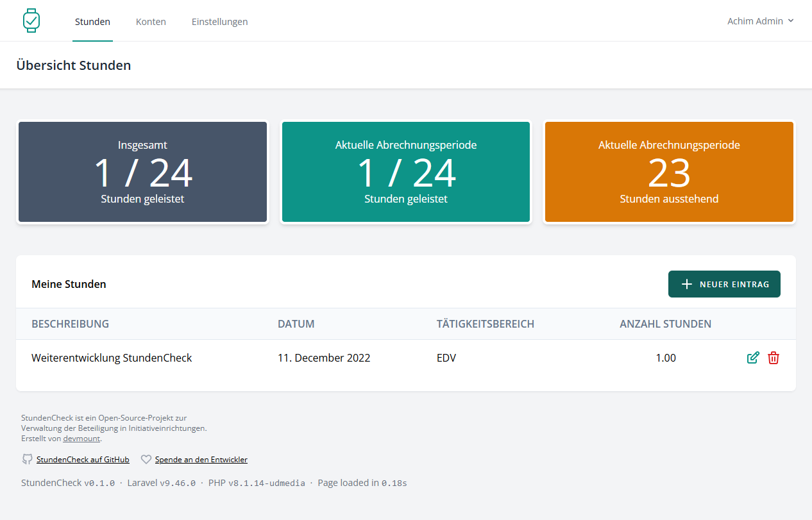Click the Neuer Eintrag button

[x=724, y=283]
